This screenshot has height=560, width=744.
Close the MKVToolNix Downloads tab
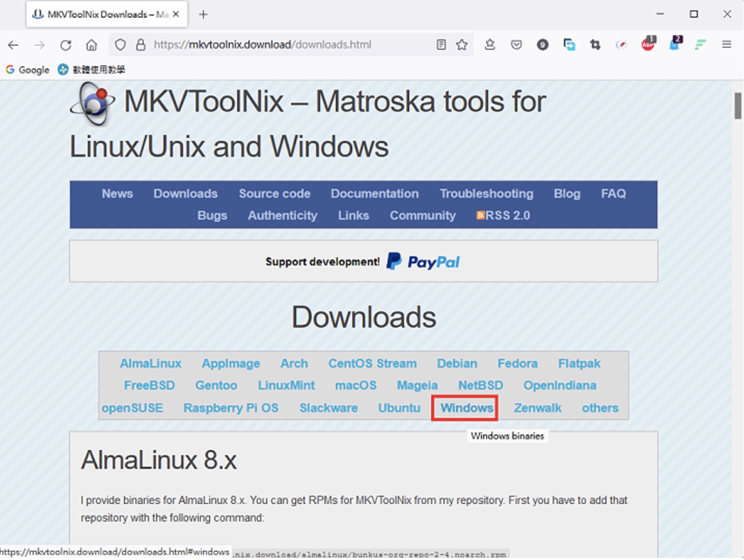click(x=176, y=15)
